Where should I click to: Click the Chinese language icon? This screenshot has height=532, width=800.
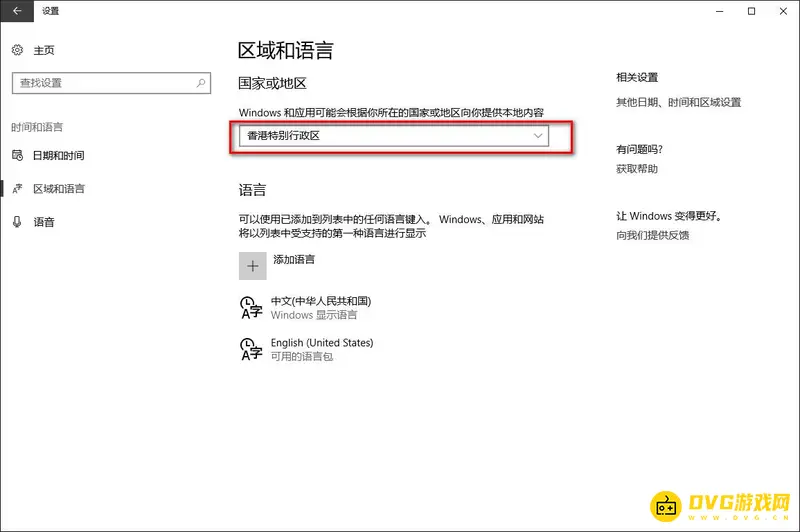[251, 307]
